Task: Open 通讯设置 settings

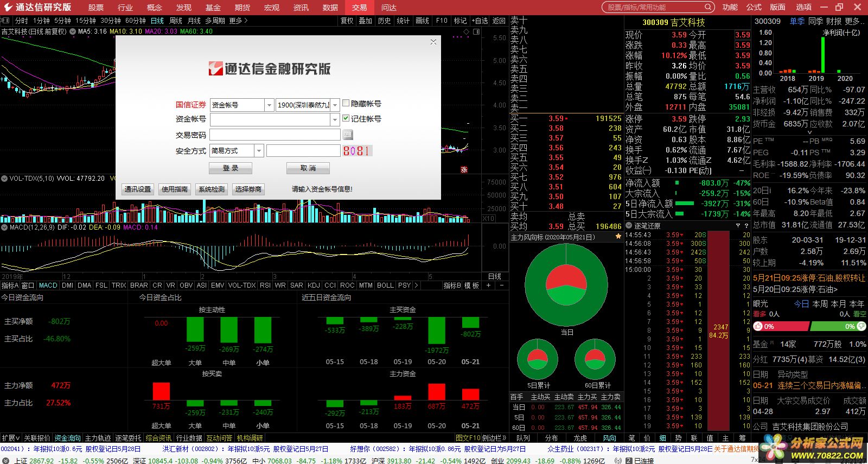Action: pos(138,189)
